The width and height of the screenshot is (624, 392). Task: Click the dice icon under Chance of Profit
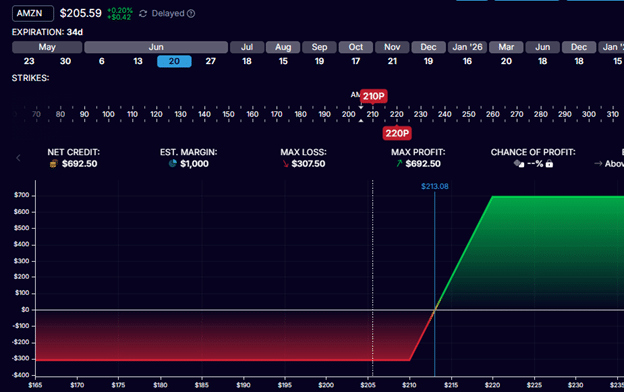tap(519, 164)
